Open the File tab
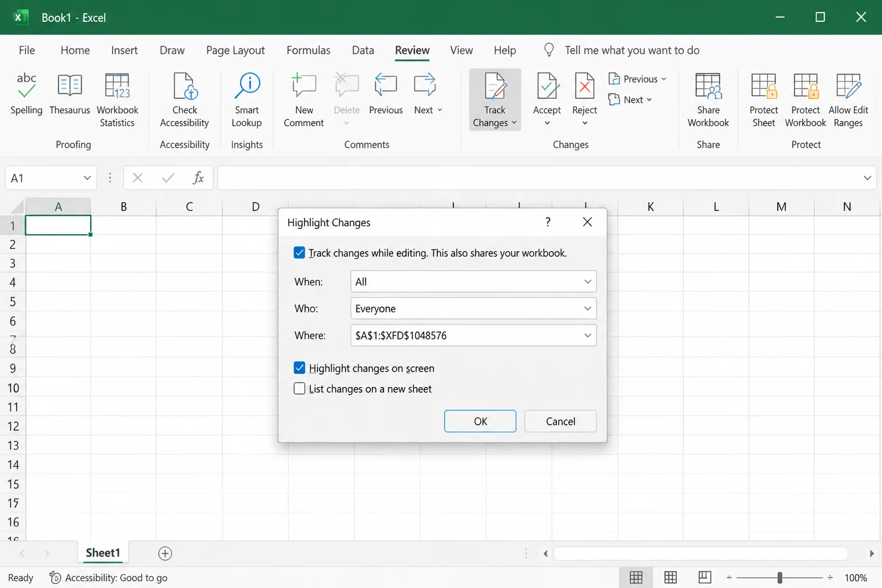 point(27,51)
